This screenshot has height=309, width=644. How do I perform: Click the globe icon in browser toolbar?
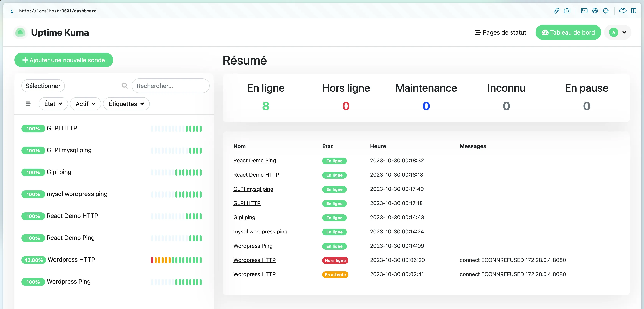(x=595, y=11)
